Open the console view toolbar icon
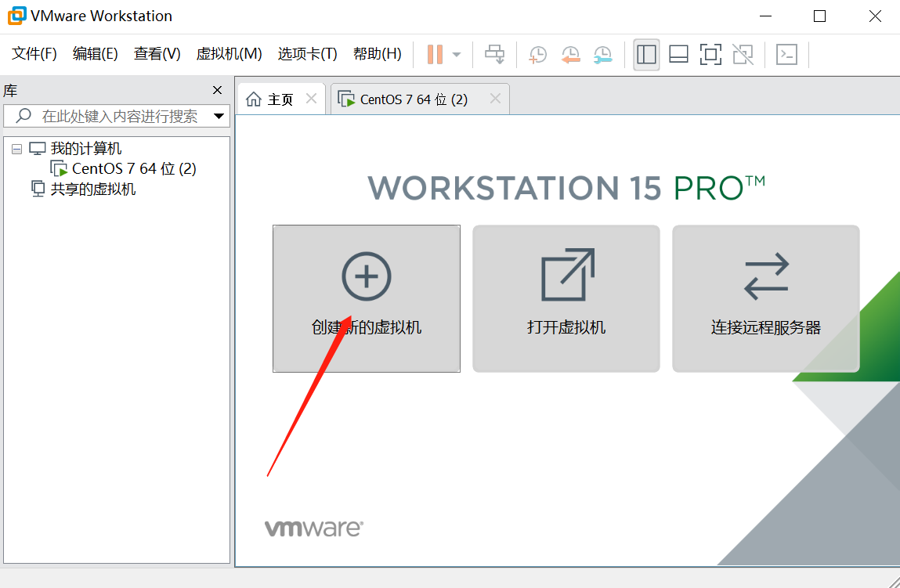900x588 pixels. (x=786, y=55)
